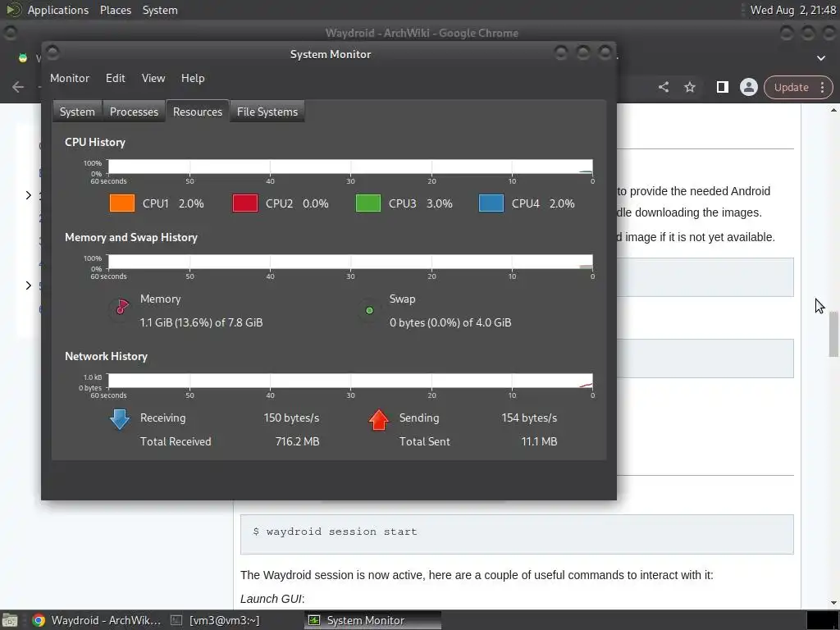Open the Chrome profile avatar icon

coord(748,87)
